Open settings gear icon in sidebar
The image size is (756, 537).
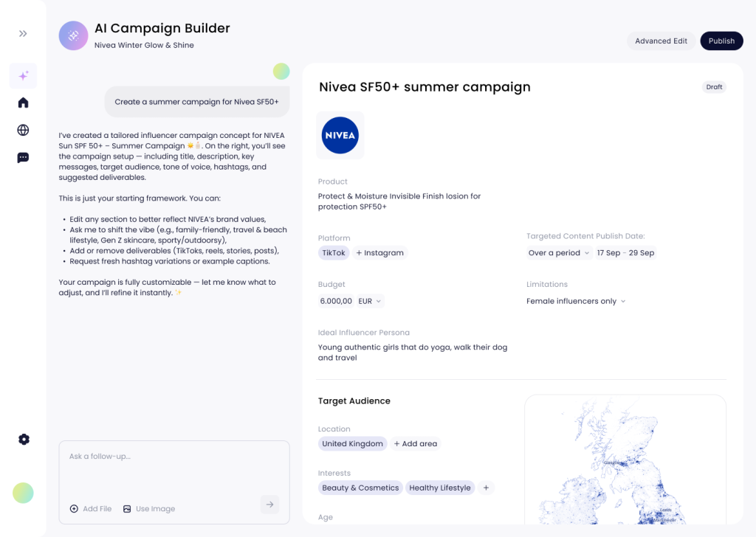24,440
